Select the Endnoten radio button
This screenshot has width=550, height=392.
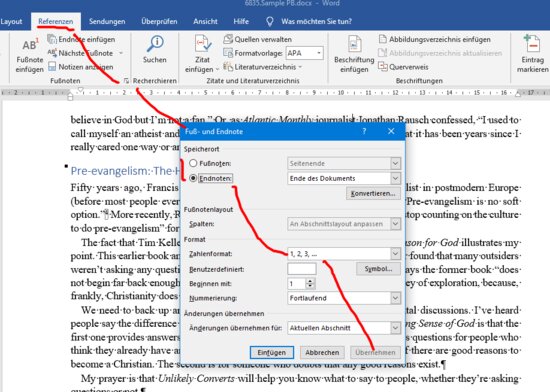(193, 178)
